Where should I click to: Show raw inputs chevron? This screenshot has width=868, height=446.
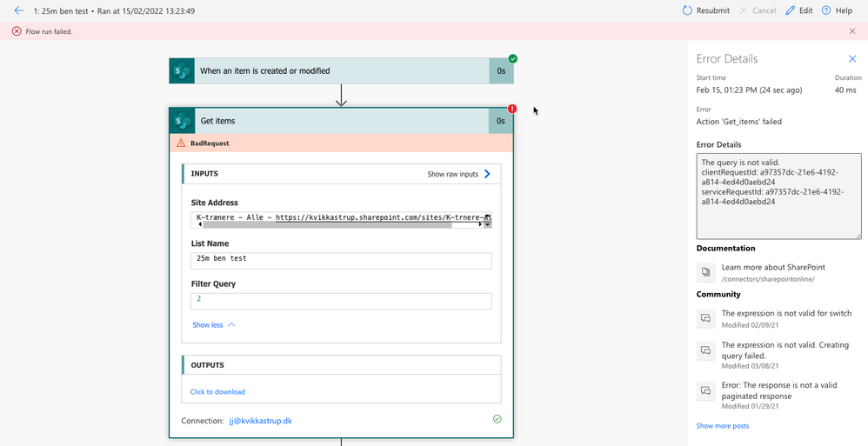(487, 174)
